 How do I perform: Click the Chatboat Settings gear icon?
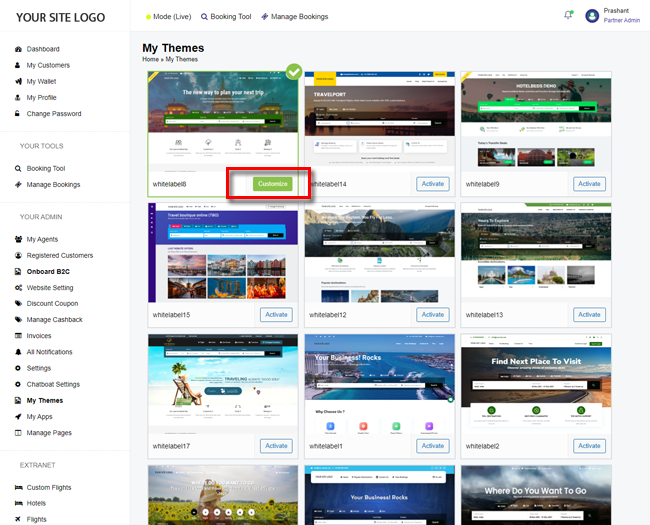tap(18, 384)
